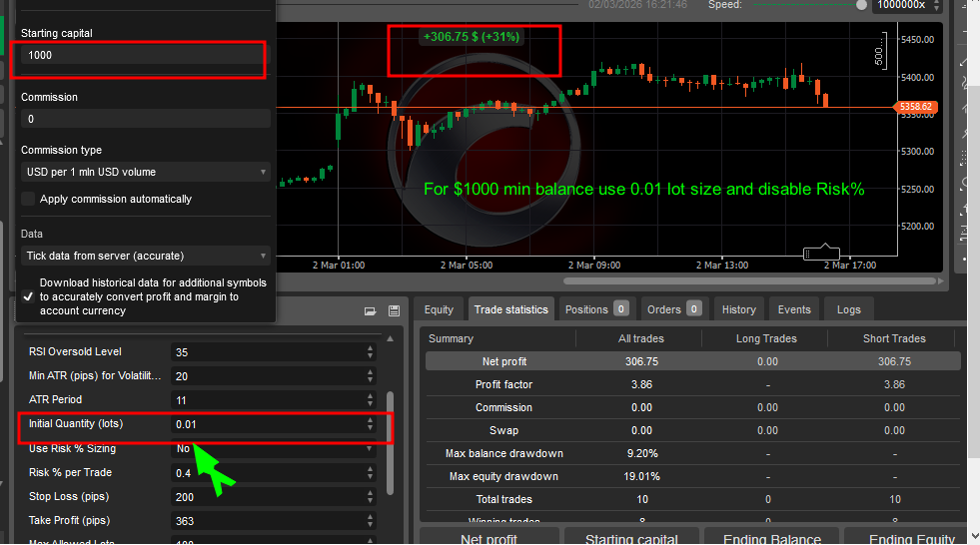980x545 pixels.
Task: Click the Total trades row label
Action: (x=503, y=499)
